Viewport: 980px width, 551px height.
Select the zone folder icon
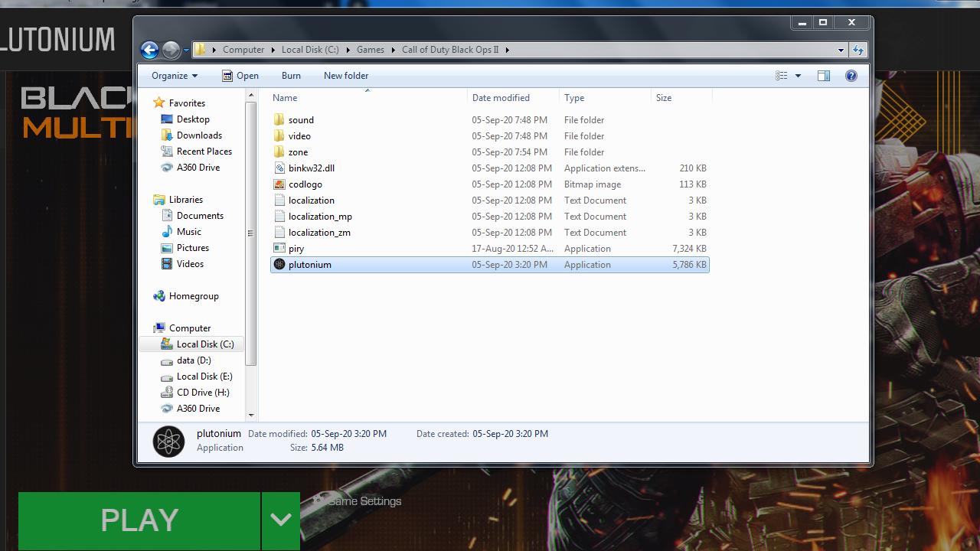tap(279, 152)
